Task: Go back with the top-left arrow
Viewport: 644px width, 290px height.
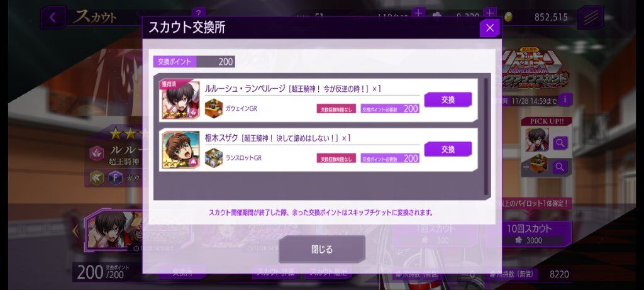Action: (x=53, y=17)
